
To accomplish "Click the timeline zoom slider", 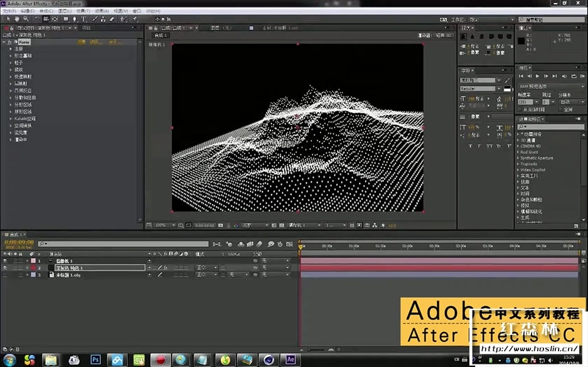I will pyautogui.click(x=316, y=350).
